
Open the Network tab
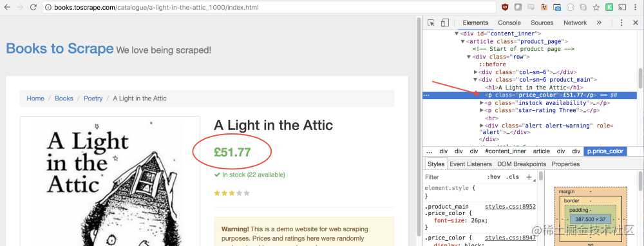tap(575, 23)
